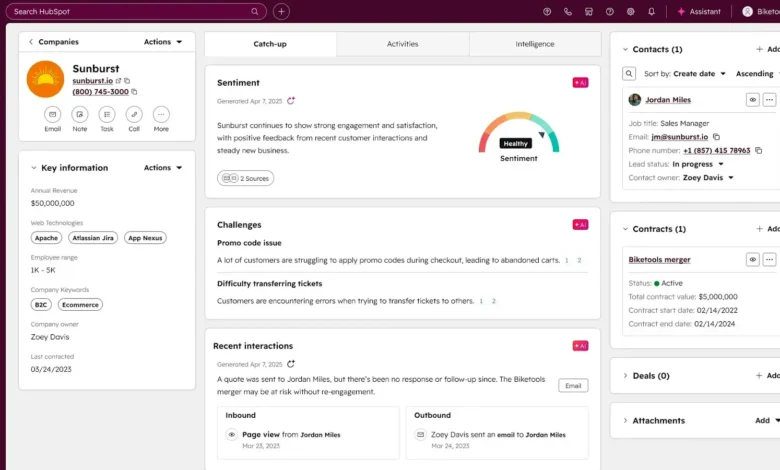Open the More actions icon under Sunburst
The height and width of the screenshot is (470, 780).
point(160,114)
